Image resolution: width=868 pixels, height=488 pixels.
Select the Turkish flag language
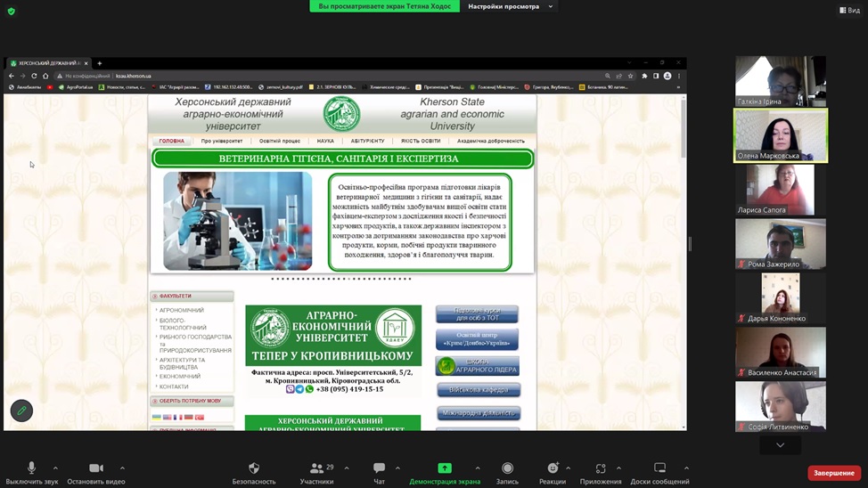pos(200,417)
